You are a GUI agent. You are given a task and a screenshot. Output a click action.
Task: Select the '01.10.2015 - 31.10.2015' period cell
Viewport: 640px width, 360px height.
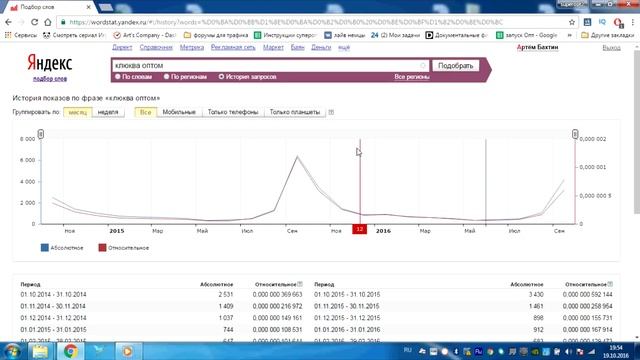tap(347, 294)
